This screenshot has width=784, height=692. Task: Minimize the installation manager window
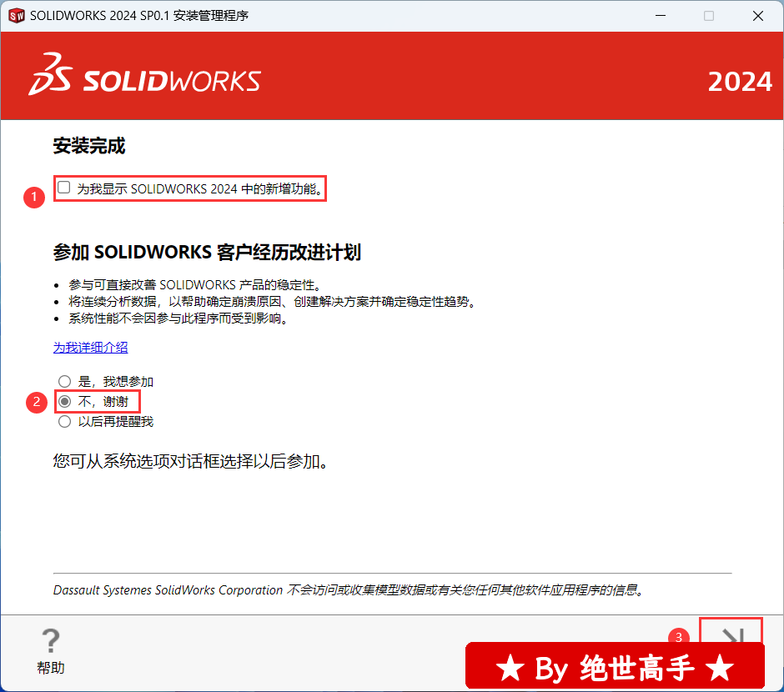(661, 16)
